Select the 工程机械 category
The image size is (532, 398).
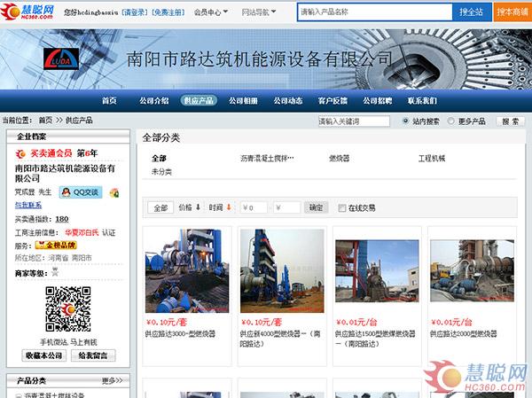(432, 158)
